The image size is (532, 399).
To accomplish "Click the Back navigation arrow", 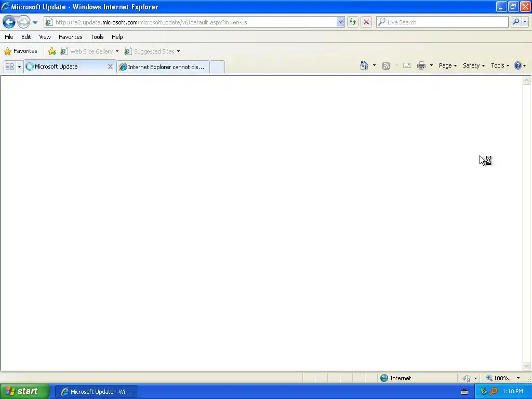I will coord(9,22).
